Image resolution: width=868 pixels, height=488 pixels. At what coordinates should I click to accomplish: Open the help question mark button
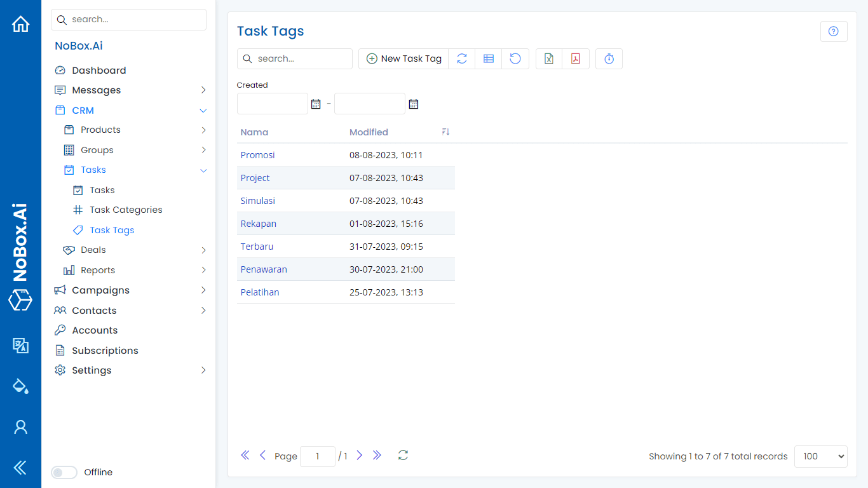coord(833,31)
